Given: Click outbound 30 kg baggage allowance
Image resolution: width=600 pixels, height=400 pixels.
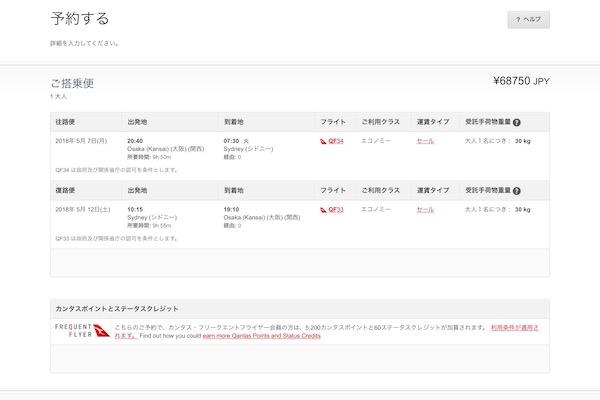Looking at the screenshot, I should tap(523, 141).
